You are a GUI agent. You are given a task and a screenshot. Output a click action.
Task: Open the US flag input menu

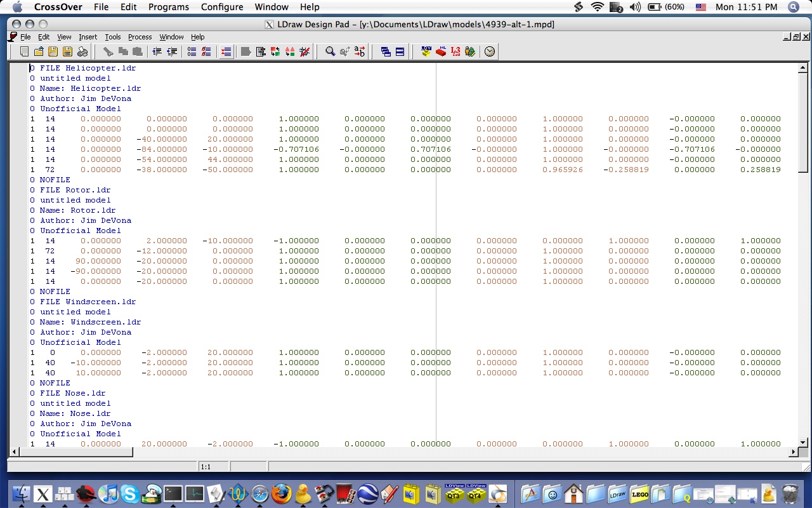pos(701,7)
